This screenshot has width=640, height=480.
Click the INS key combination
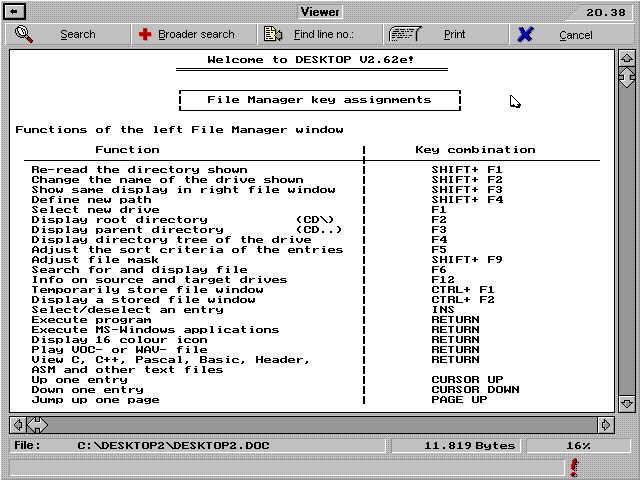point(443,309)
